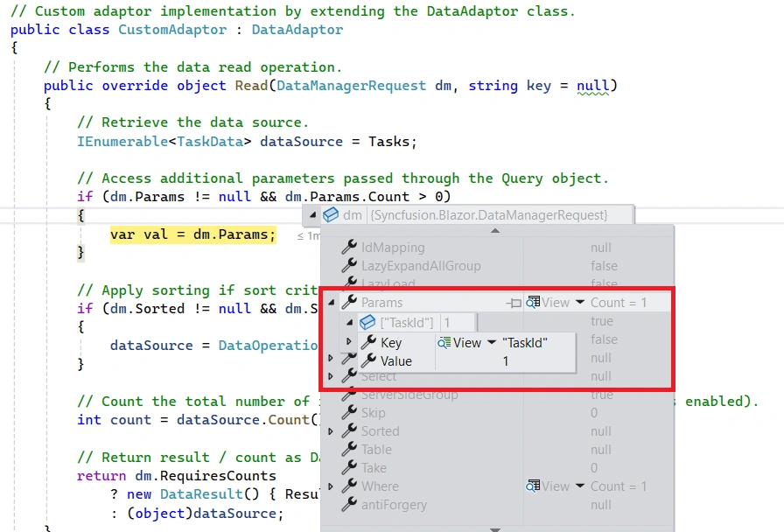Viewport: 784px width, 532px height.
Task: Open the View dropdown arrow on Key row
Action: tap(492, 342)
